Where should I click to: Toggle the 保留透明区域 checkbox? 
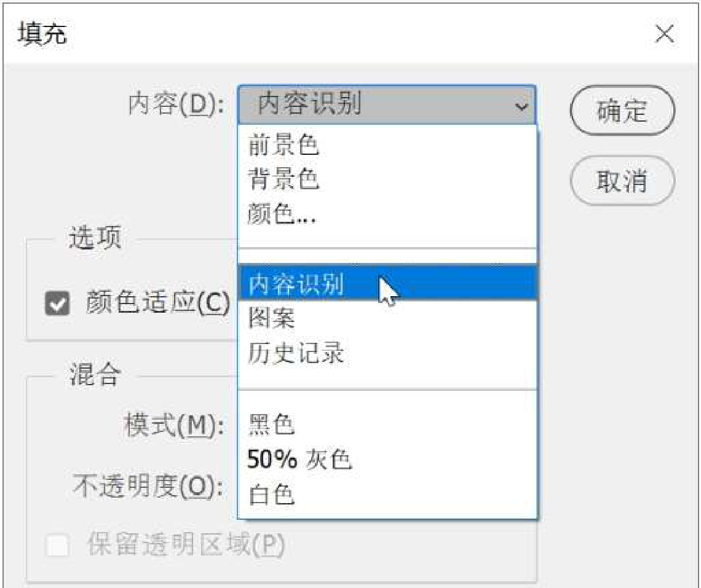(x=57, y=544)
